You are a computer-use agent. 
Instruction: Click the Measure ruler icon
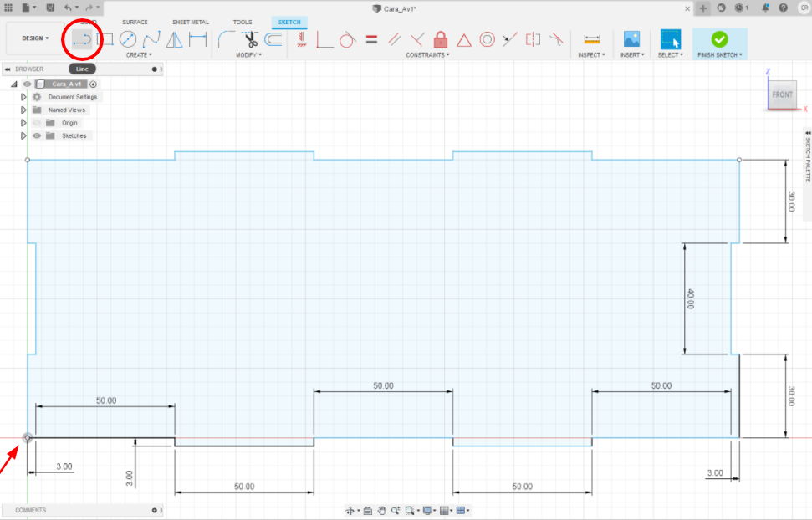tap(592, 39)
